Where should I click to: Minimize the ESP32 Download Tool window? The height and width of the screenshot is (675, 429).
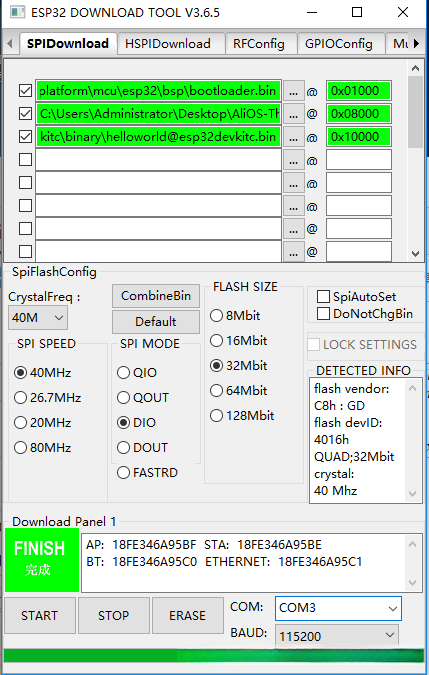[x=312, y=12]
